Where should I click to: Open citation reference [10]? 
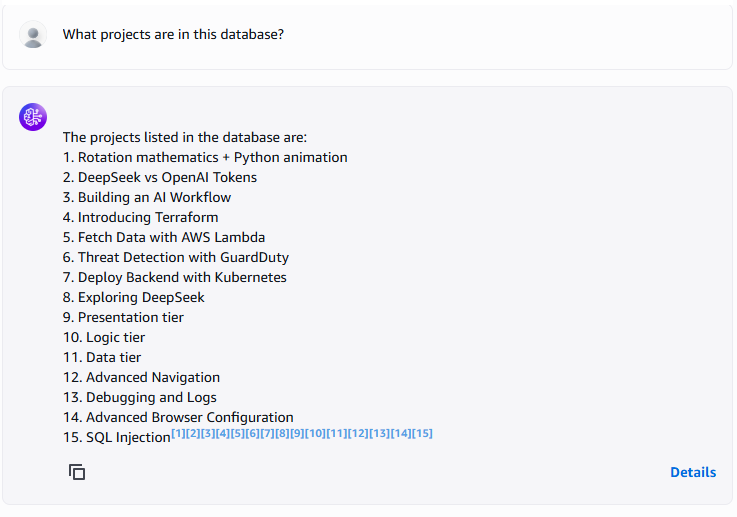click(x=315, y=433)
